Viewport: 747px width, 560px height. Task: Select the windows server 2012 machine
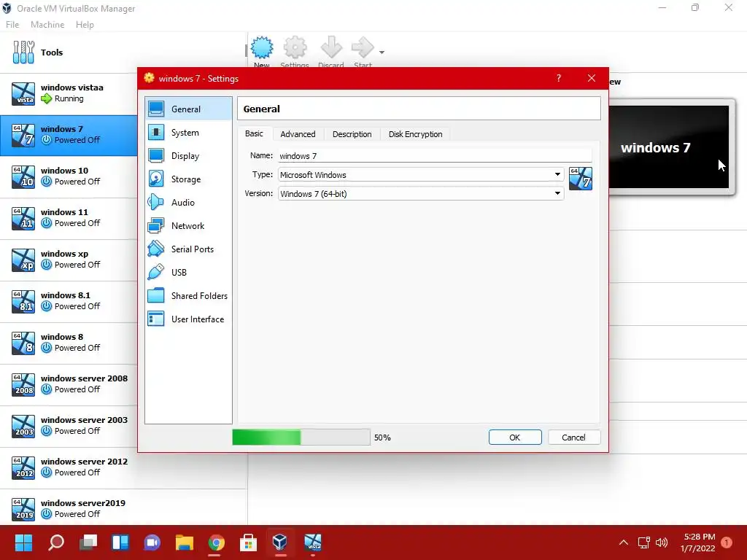pyautogui.click(x=123, y=467)
